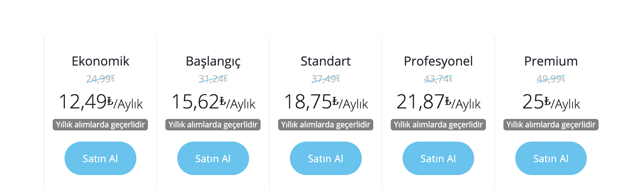Click the Profesyonel plan title
The height and width of the screenshot is (189, 644).
(438, 62)
